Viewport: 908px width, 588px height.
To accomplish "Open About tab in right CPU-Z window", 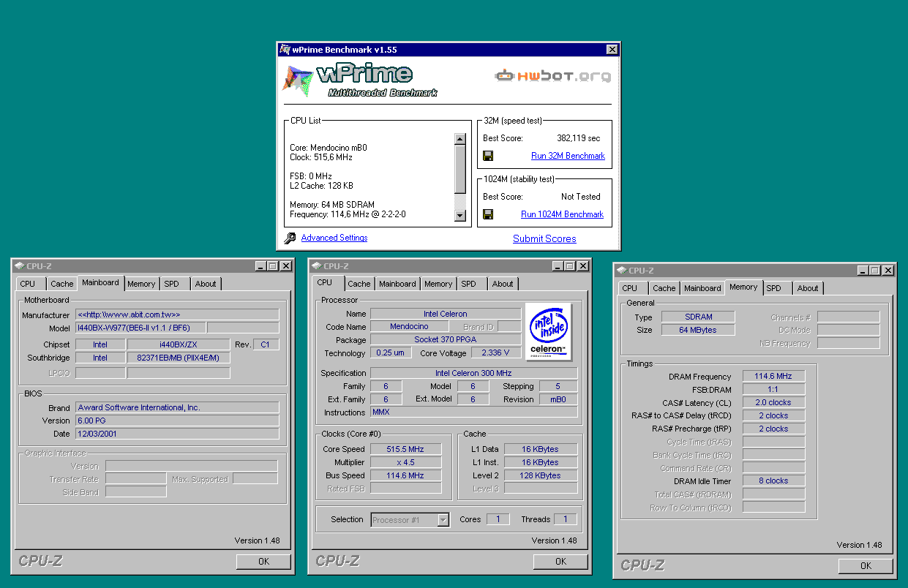I will click(x=808, y=288).
